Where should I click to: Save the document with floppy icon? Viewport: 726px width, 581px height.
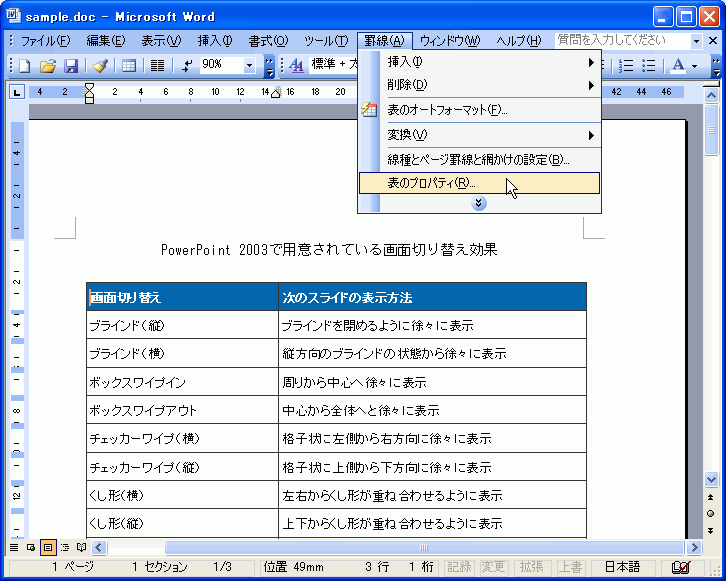[71, 65]
